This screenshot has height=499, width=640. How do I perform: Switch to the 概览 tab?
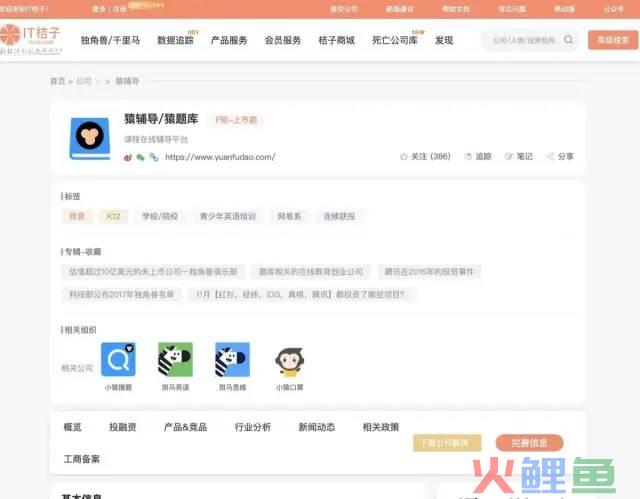click(x=73, y=427)
